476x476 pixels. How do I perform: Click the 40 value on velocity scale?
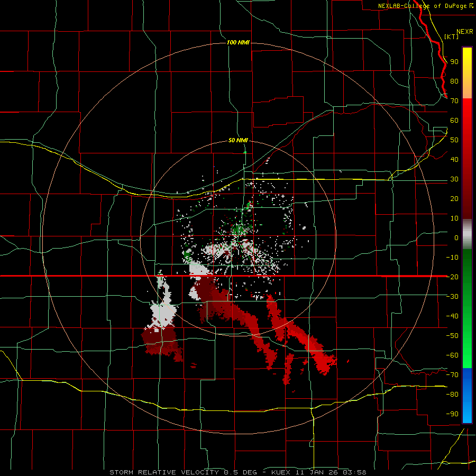[454, 159]
